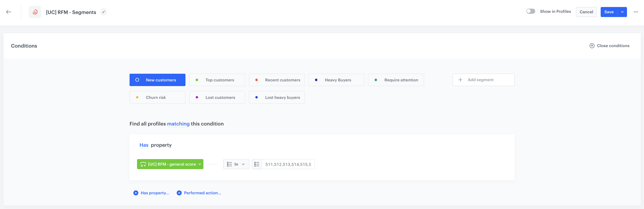This screenshot has width=644, height=209.
Task: Click the list icon beside the values field
Action: (x=257, y=164)
